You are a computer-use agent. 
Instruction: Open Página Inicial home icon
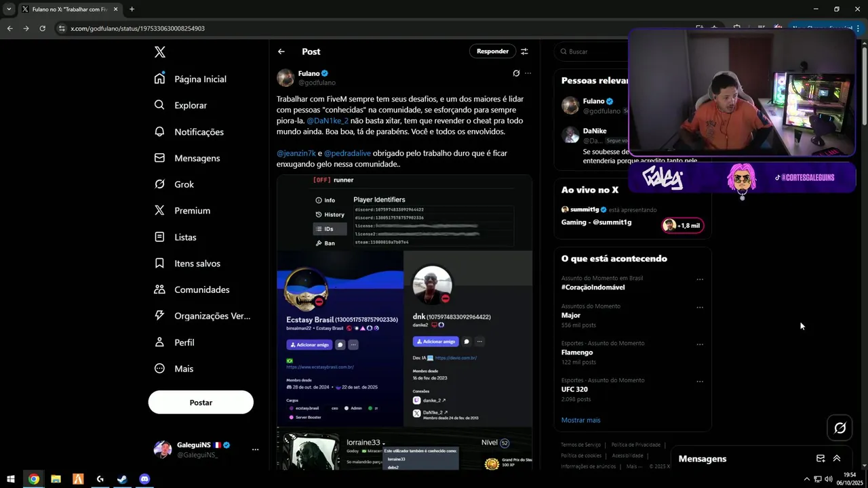tap(159, 79)
